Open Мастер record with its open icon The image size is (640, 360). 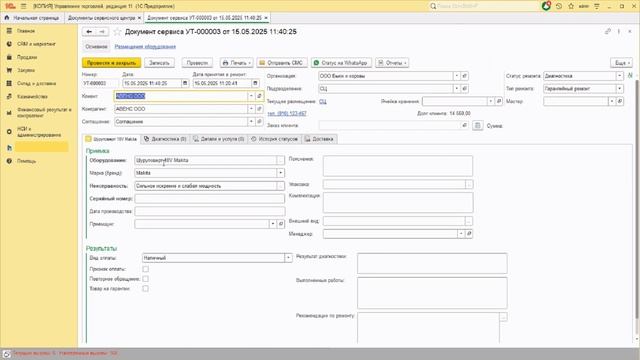620,101
